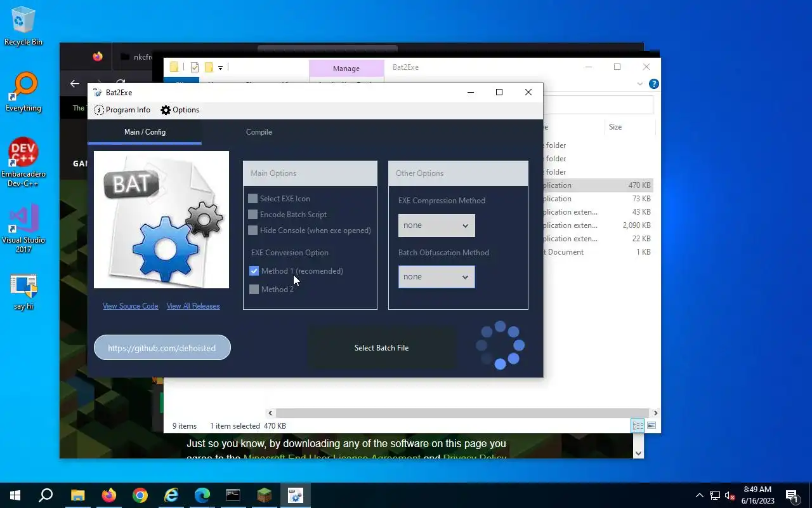Viewport: 812px width, 508px height.
Task: Enable the Select EXE Icon checkbox
Action: (x=253, y=199)
